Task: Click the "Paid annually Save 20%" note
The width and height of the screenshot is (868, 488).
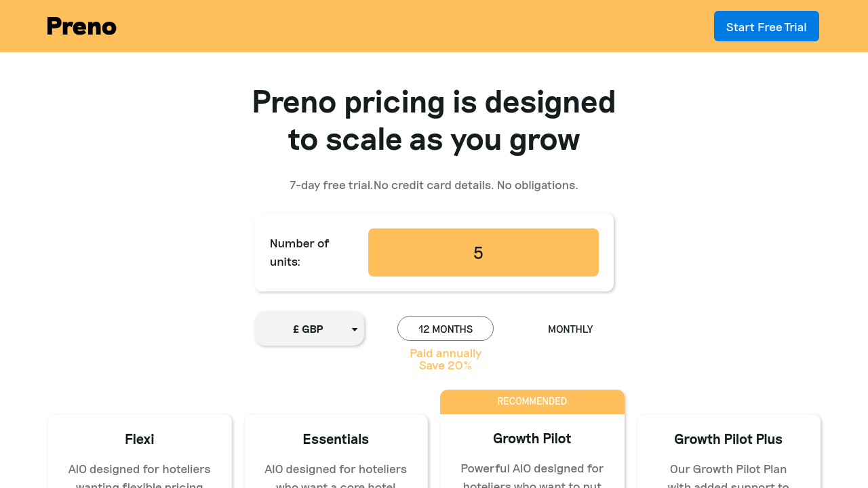Action: 446,359
